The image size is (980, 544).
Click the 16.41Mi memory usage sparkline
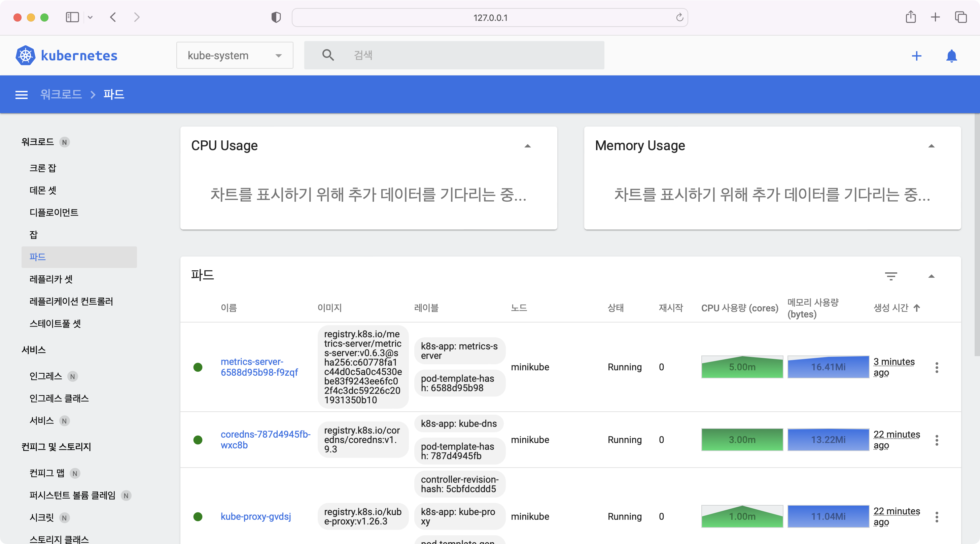click(828, 367)
